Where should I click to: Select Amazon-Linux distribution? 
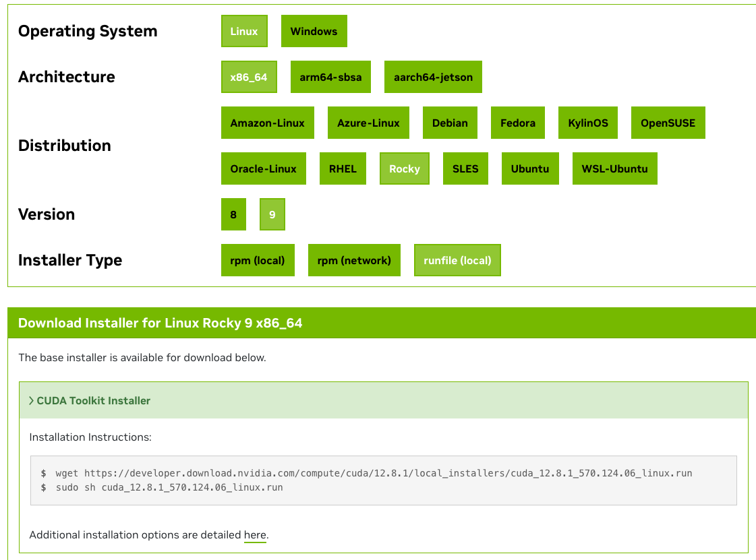coord(268,123)
